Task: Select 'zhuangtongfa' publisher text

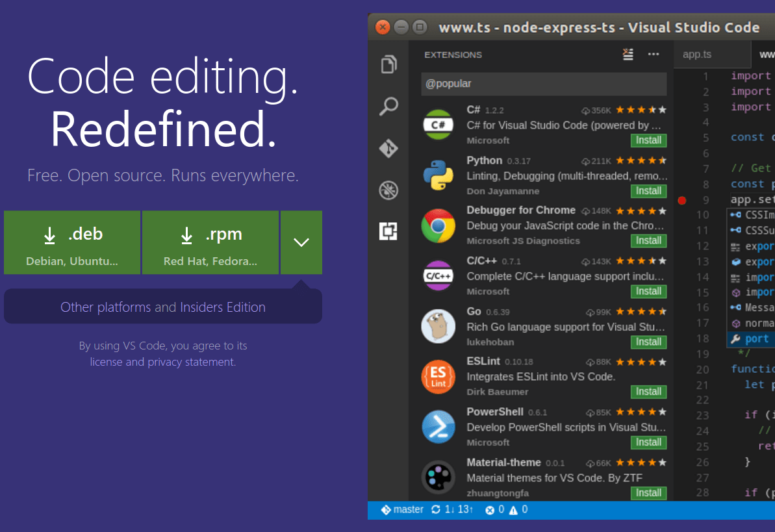Action: click(497, 493)
